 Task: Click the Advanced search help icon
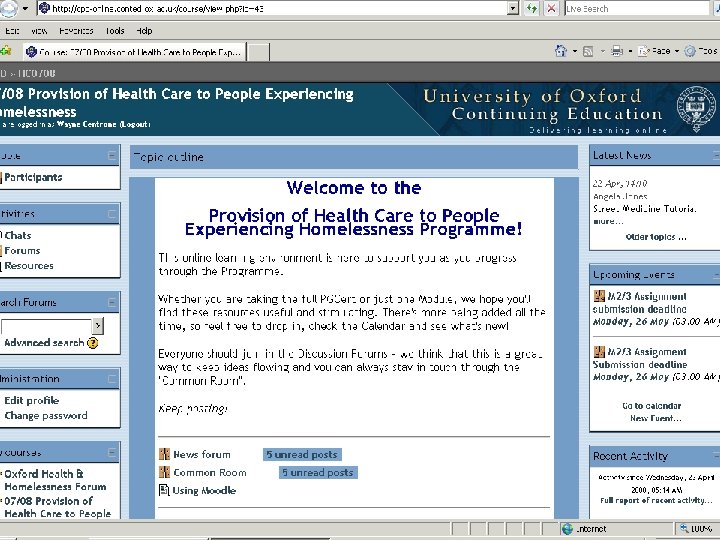coord(92,343)
